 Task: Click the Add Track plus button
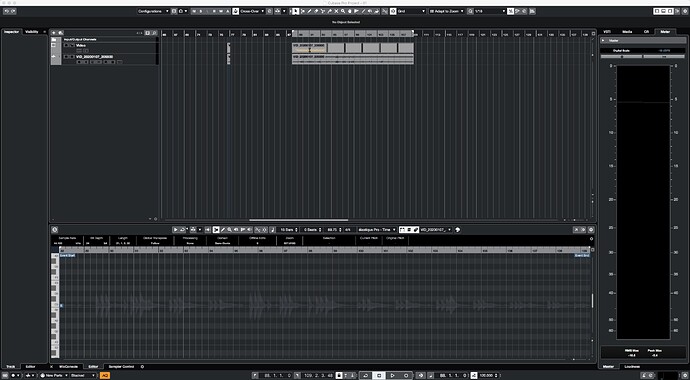54,33
